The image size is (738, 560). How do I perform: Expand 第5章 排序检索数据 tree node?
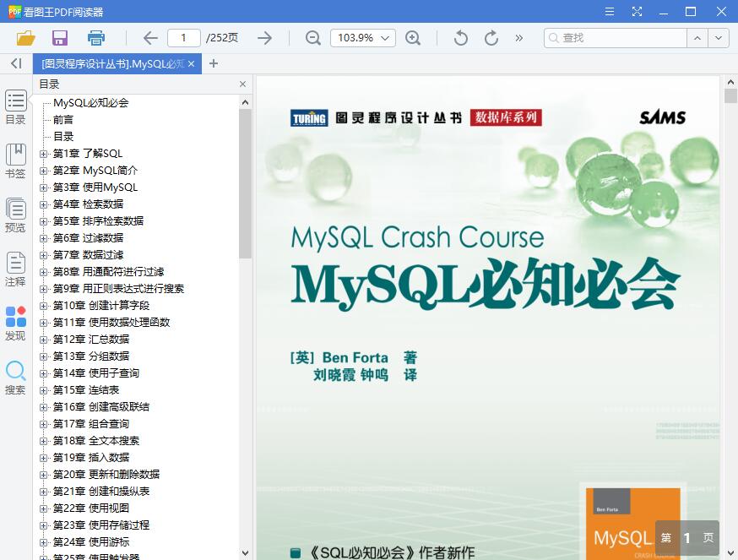pos(43,221)
